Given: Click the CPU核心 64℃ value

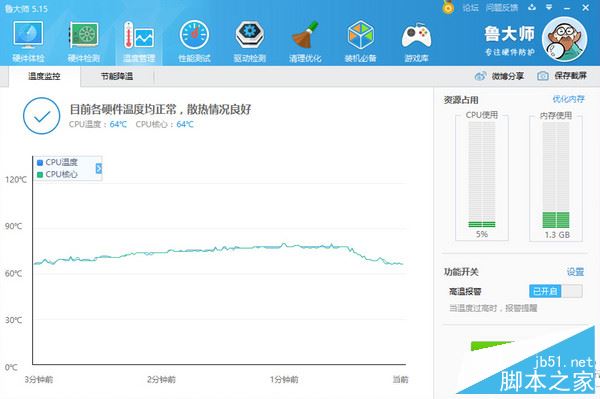Looking at the screenshot, I should tap(185, 124).
